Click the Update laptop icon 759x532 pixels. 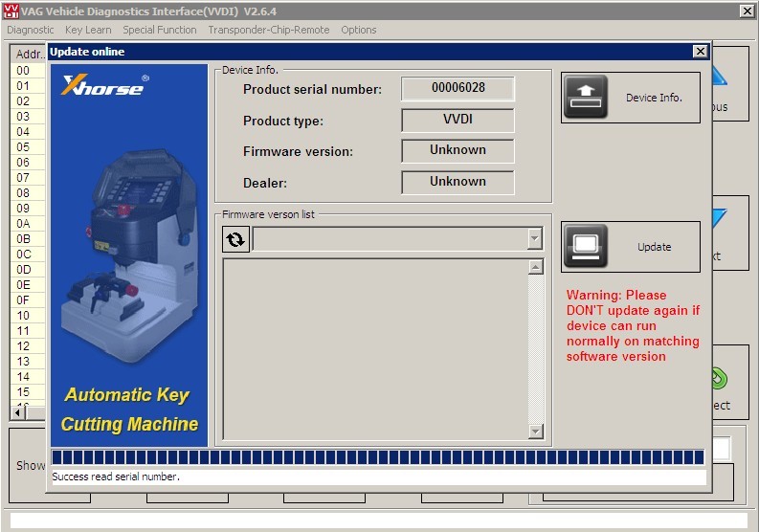coord(585,246)
